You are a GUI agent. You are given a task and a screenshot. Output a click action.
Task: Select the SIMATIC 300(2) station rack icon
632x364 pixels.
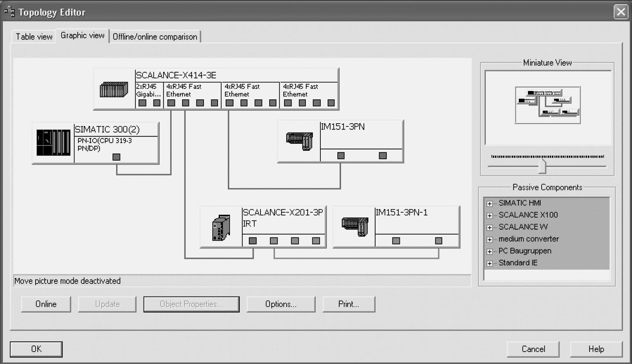[x=53, y=142]
